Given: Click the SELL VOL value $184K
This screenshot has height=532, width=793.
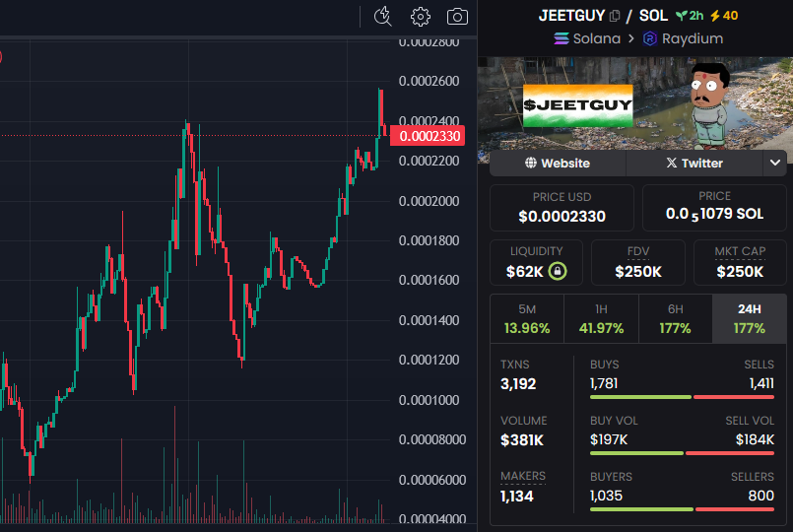Looking at the screenshot, I should (x=755, y=440).
